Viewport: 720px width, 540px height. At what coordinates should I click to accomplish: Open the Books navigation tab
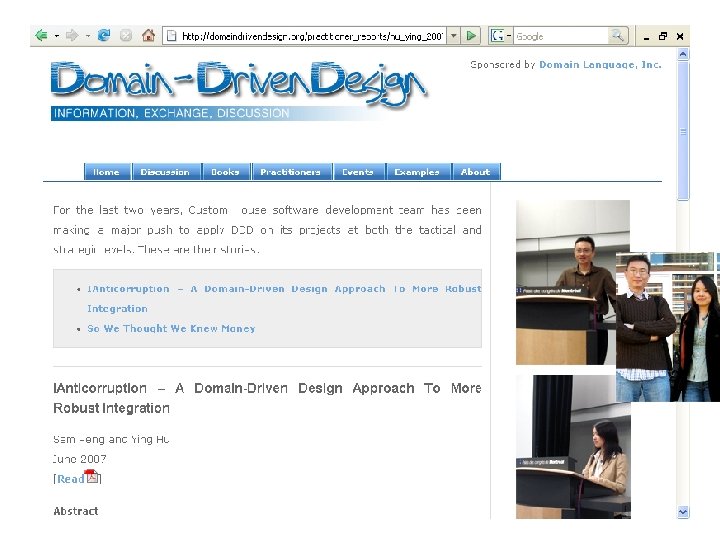[225, 172]
